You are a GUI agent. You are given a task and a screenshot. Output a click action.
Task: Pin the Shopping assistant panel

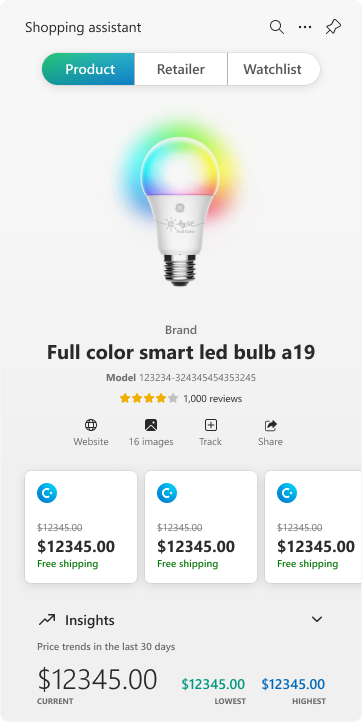click(x=333, y=28)
